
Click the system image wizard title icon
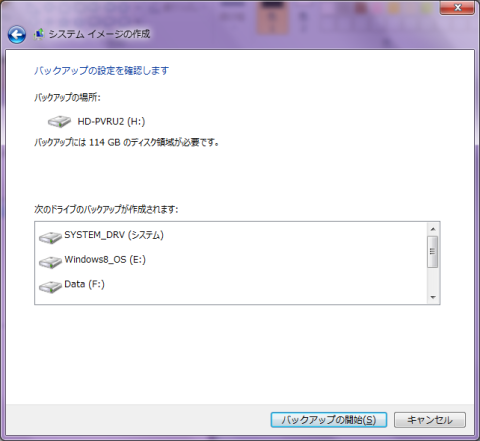(39, 34)
